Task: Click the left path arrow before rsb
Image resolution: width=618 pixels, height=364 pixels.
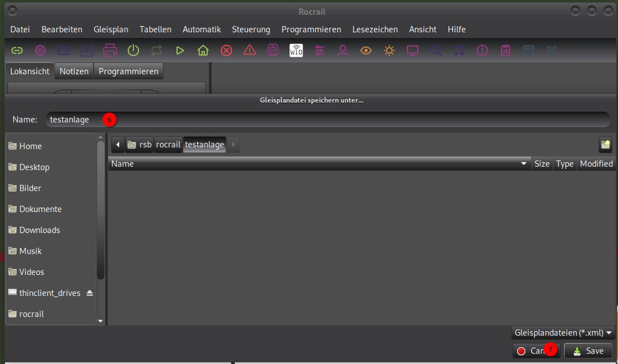Action: (x=118, y=145)
